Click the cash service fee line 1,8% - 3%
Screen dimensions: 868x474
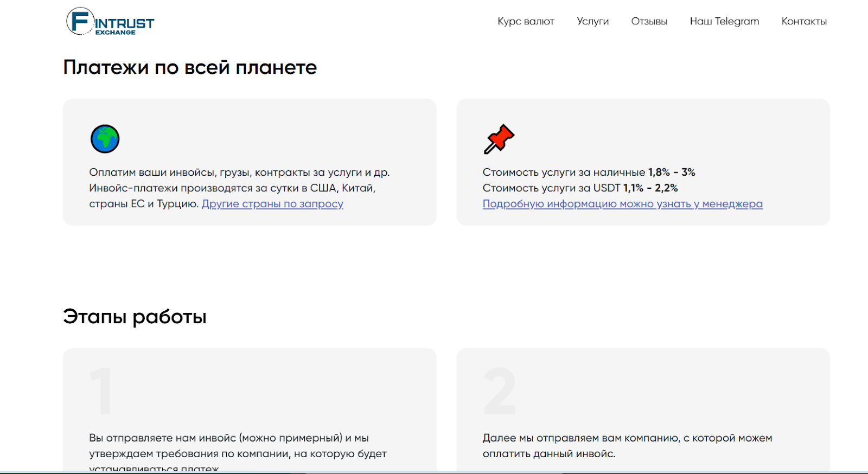click(x=589, y=172)
